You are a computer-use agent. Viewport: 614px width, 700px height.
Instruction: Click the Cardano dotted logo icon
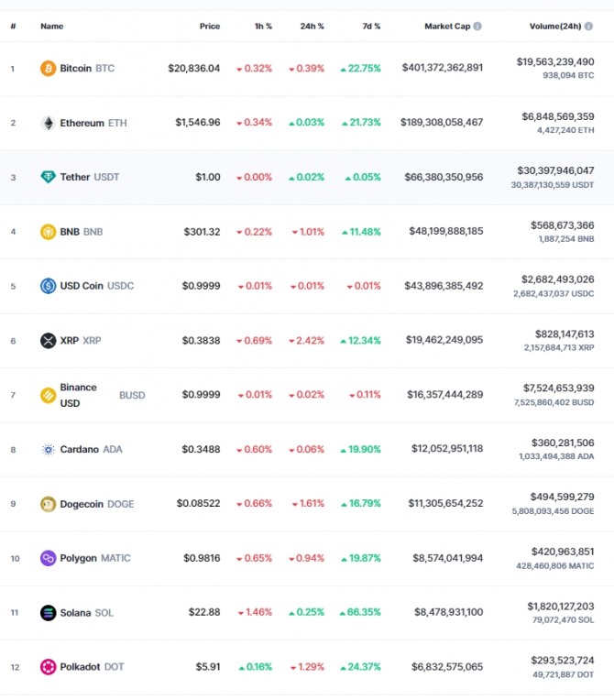49,450
